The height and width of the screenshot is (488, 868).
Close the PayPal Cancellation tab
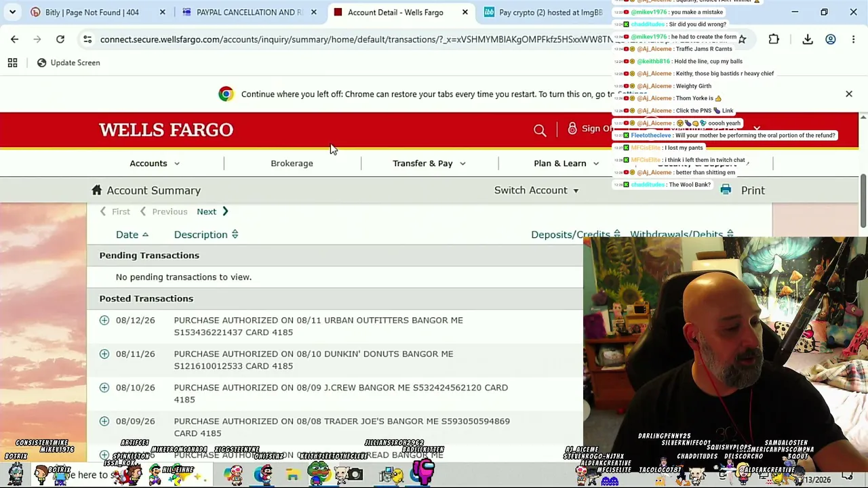(313, 12)
